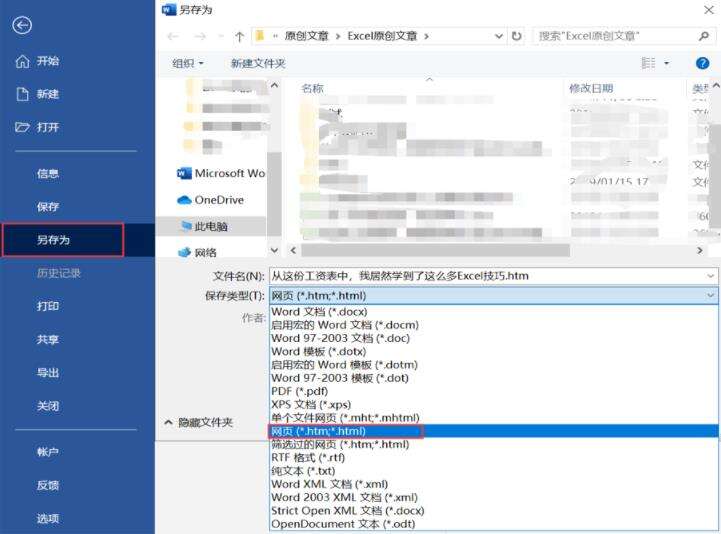Open the 打开 menu entry
This screenshot has height=534, width=721.
point(37,127)
